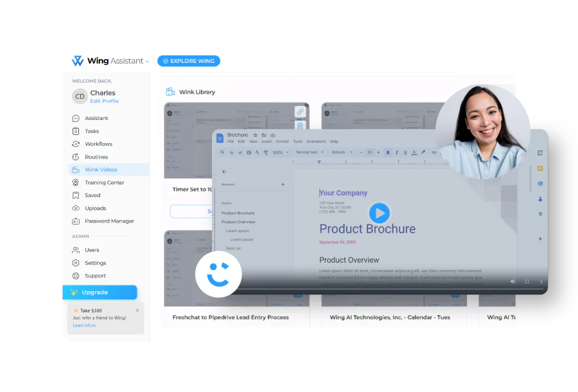This screenshot has height=392, width=578.
Task: Click the font size field showing 20
Action: pos(369,152)
